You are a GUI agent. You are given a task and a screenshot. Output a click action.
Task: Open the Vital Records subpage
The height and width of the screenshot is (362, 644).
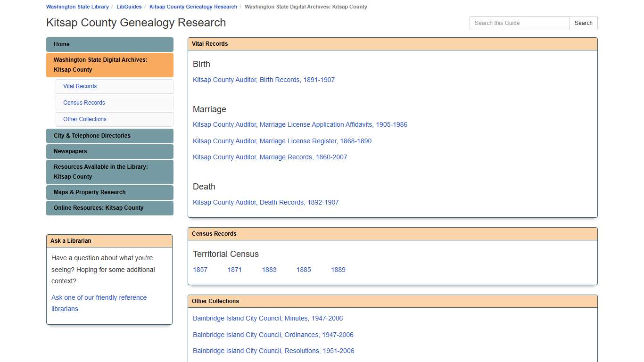pos(80,86)
